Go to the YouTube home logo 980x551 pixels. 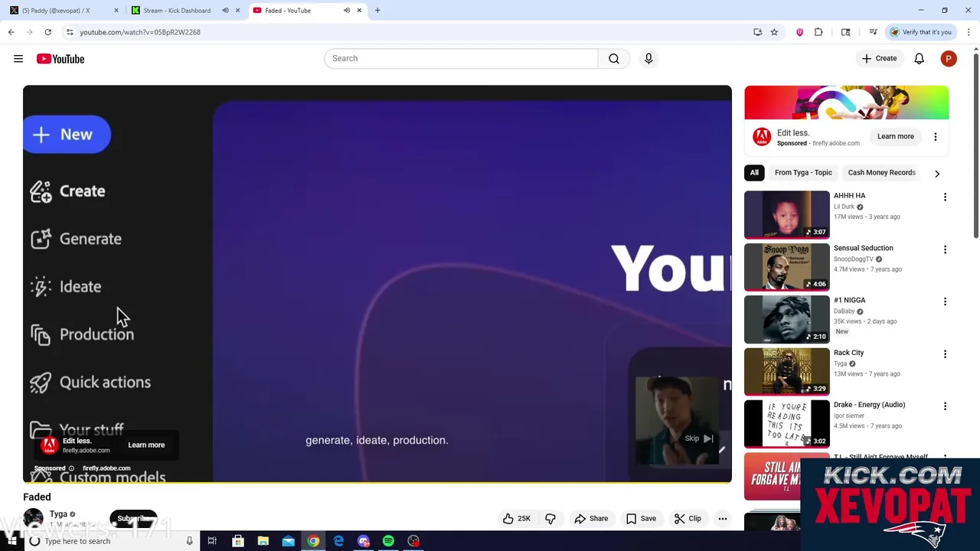coord(60,59)
